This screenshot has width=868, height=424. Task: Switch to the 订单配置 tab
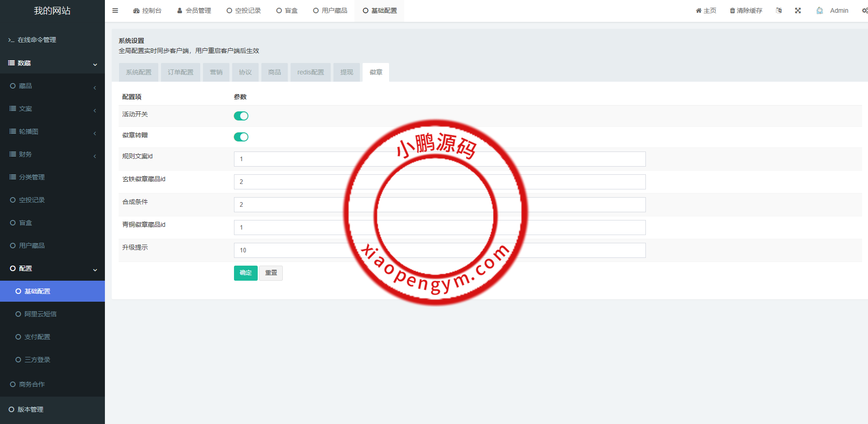point(181,72)
